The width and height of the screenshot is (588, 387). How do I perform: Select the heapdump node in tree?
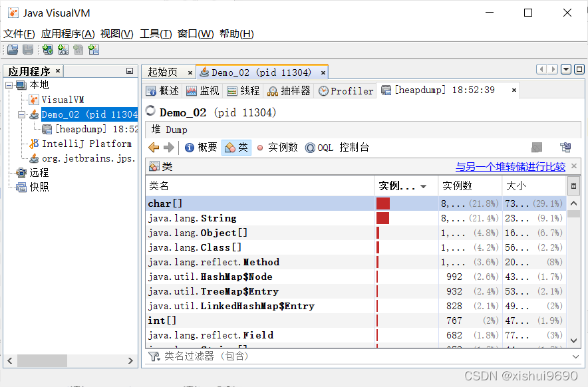pos(96,130)
